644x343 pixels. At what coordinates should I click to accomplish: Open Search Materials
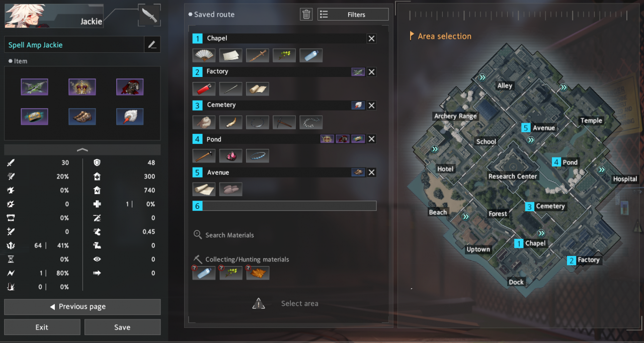224,235
